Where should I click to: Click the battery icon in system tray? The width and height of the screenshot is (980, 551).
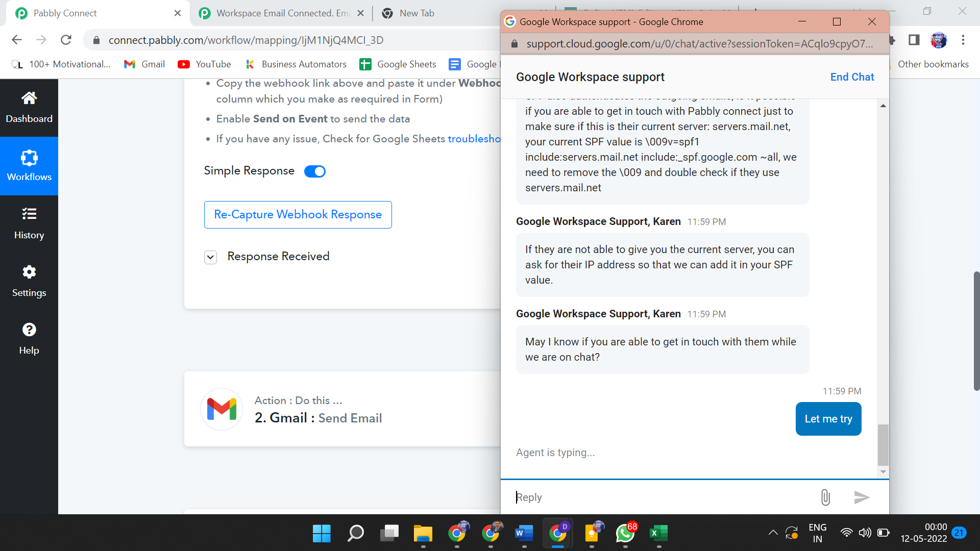pos(883,533)
